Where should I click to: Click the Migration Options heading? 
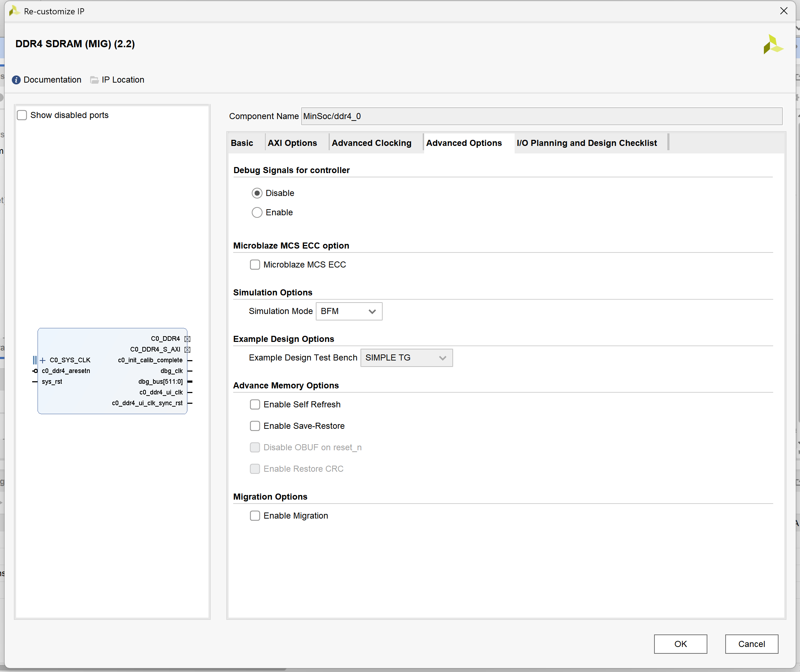point(270,497)
